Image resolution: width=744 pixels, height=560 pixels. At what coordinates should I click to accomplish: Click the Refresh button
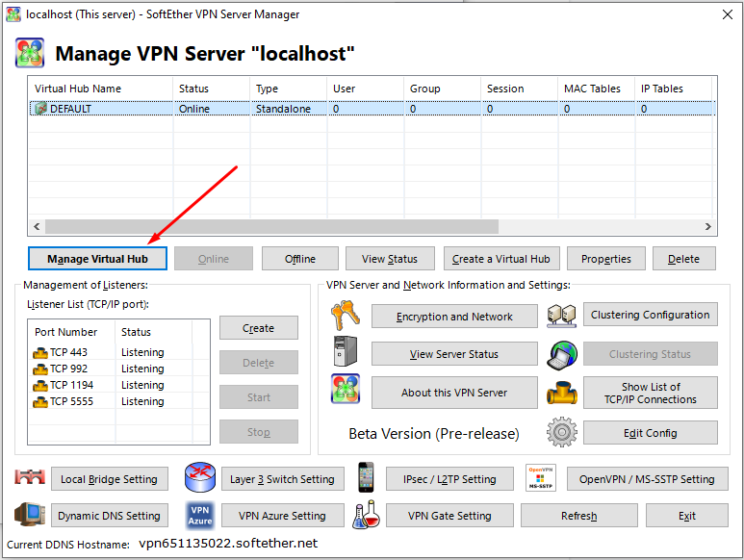[578, 516]
